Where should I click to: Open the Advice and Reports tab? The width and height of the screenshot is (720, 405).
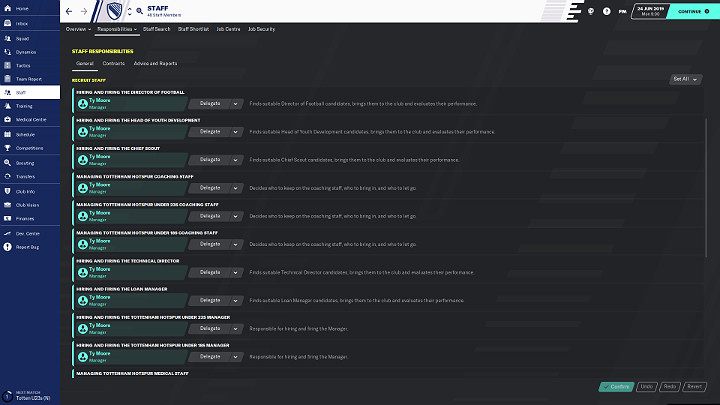(x=155, y=63)
